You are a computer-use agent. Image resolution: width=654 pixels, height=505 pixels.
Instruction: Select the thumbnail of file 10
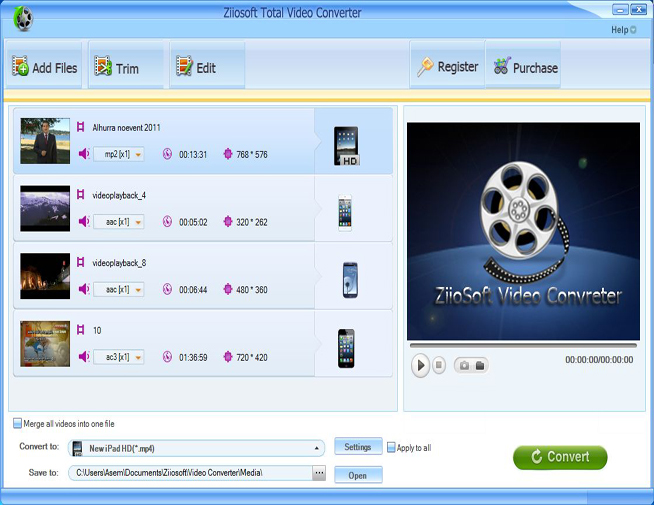(x=45, y=344)
